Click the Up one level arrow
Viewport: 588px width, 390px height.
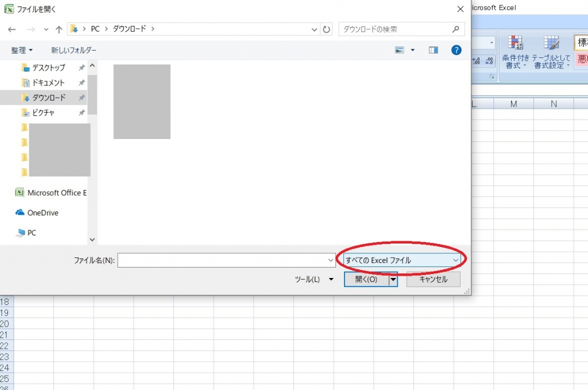59,29
